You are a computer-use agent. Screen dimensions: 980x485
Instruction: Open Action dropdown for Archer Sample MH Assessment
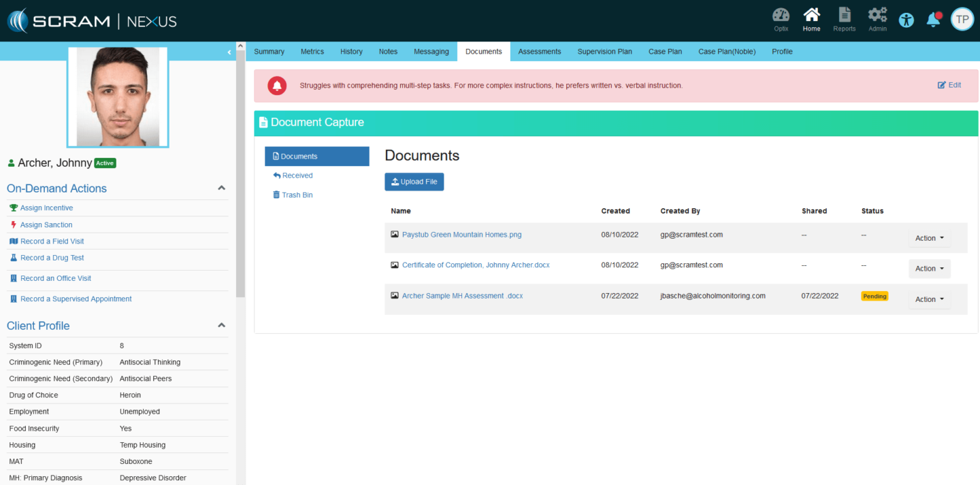click(929, 299)
